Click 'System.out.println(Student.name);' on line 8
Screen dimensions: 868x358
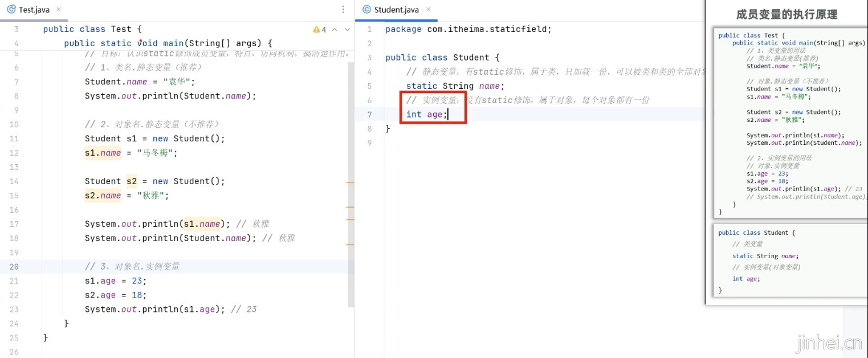170,96
